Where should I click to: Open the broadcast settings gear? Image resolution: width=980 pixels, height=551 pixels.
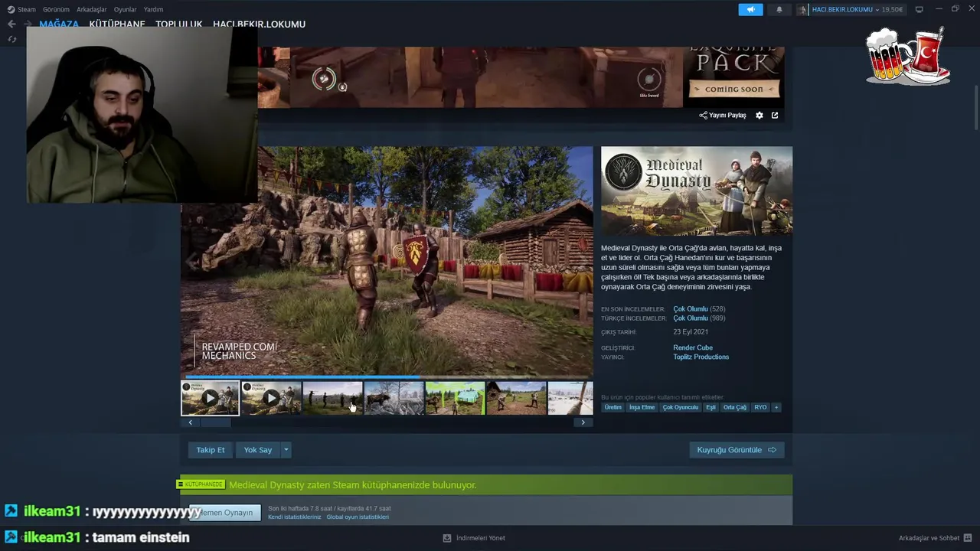(759, 116)
